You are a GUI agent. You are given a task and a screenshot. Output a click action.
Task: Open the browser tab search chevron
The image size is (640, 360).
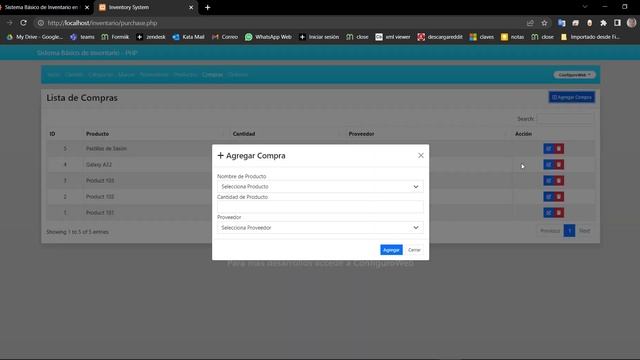coord(584,7)
